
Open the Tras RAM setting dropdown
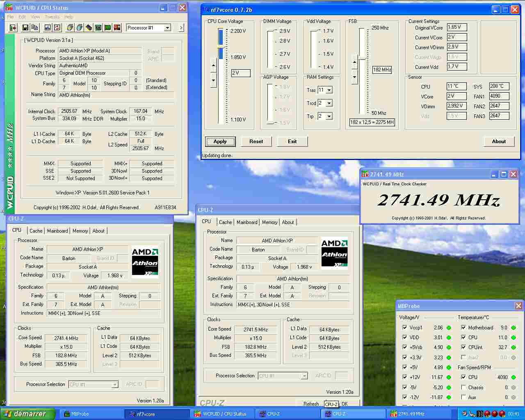[x=329, y=90]
